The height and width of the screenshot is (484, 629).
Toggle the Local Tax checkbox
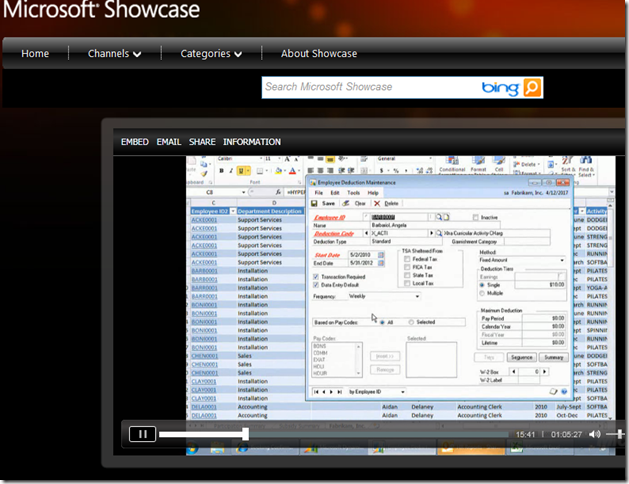407,283
